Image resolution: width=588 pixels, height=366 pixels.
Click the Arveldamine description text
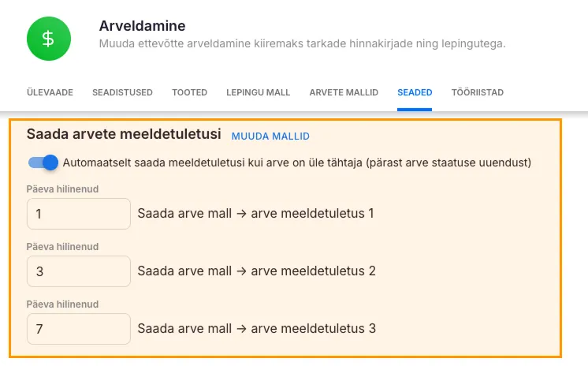pyautogui.click(x=302, y=43)
